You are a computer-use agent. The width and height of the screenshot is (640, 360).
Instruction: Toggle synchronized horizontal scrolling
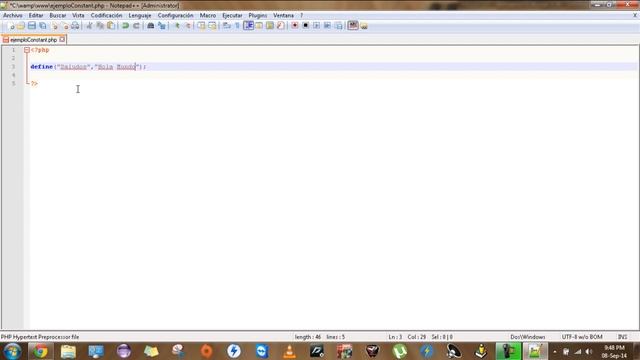(212, 26)
